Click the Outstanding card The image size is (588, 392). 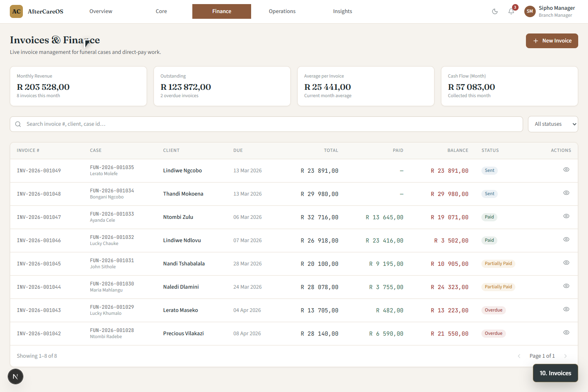point(222,86)
